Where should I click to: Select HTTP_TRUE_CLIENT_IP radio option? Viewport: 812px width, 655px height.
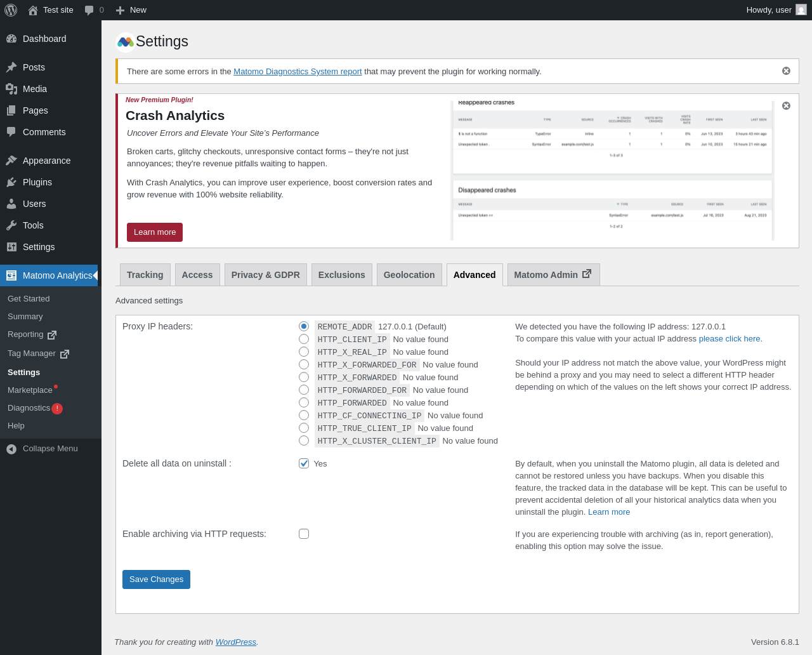click(304, 428)
